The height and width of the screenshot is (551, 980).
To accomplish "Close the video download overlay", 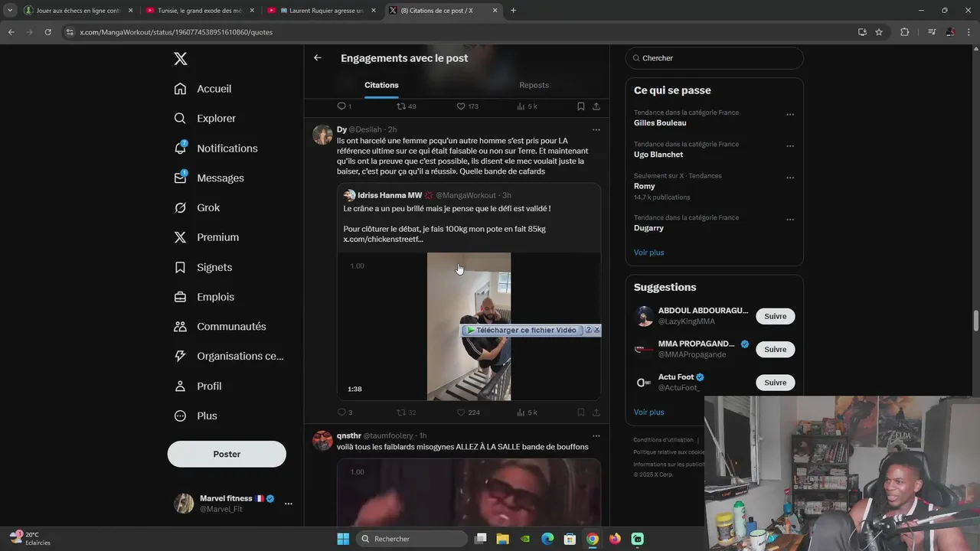I will point(596,330).
